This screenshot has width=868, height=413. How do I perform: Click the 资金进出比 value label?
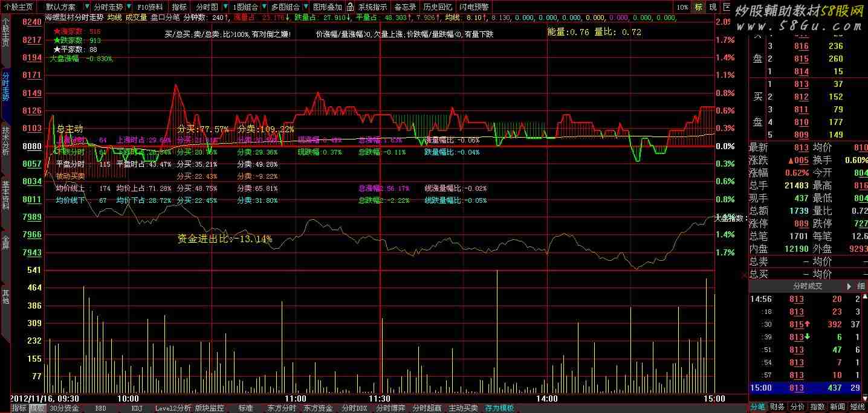click(x=225, y=239)
